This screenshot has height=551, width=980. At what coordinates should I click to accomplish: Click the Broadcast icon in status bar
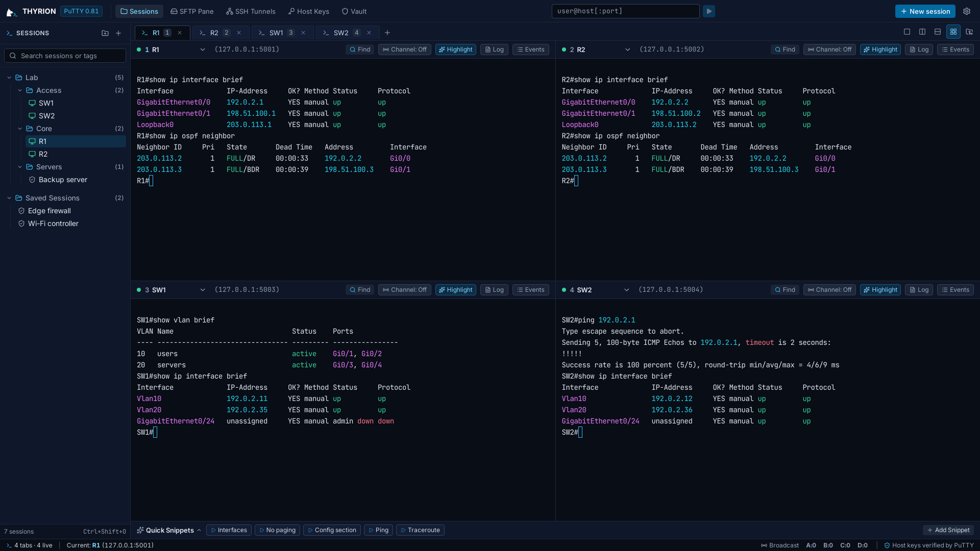point(764,545)
